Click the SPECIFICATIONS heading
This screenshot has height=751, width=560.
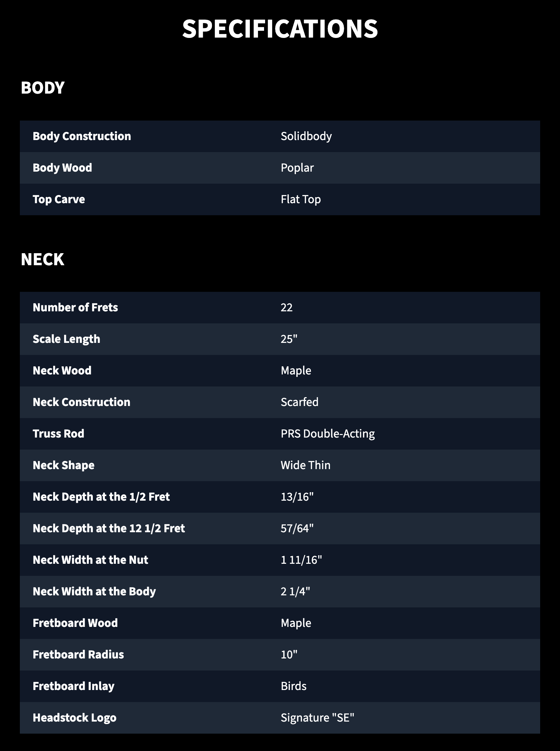[x=280, y=29]
